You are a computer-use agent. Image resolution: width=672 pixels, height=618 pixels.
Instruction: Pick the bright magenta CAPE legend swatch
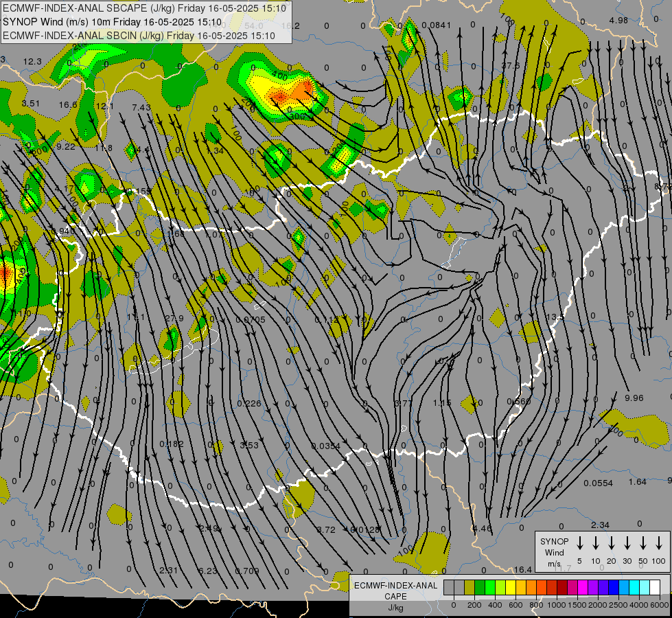[583, 587]
